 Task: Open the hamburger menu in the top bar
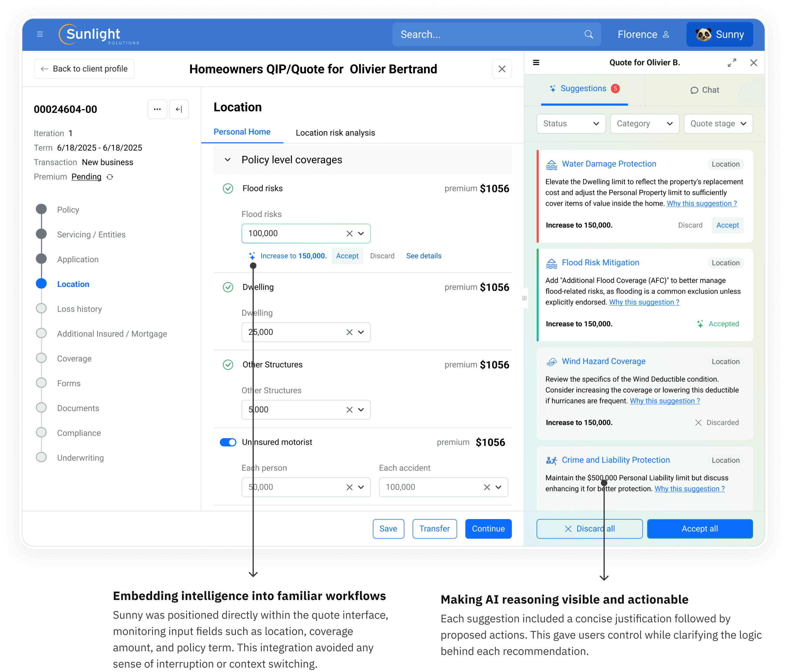[x=40, y=35]
